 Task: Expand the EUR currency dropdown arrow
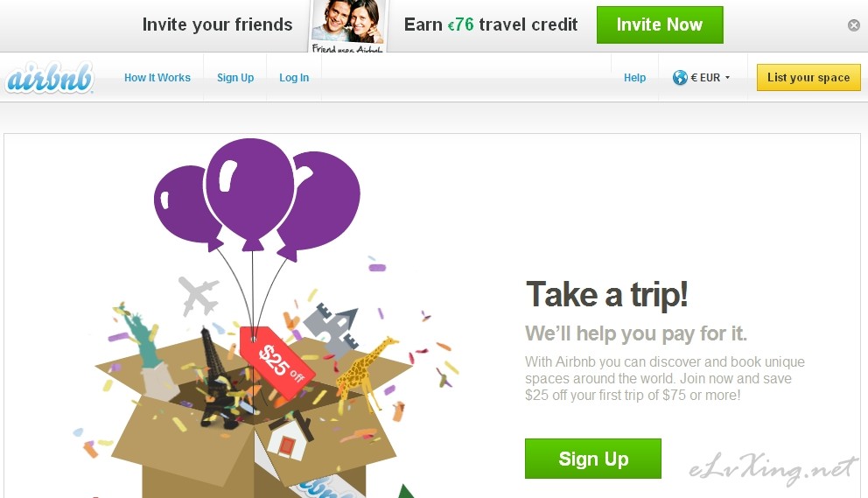pos(727,78)
